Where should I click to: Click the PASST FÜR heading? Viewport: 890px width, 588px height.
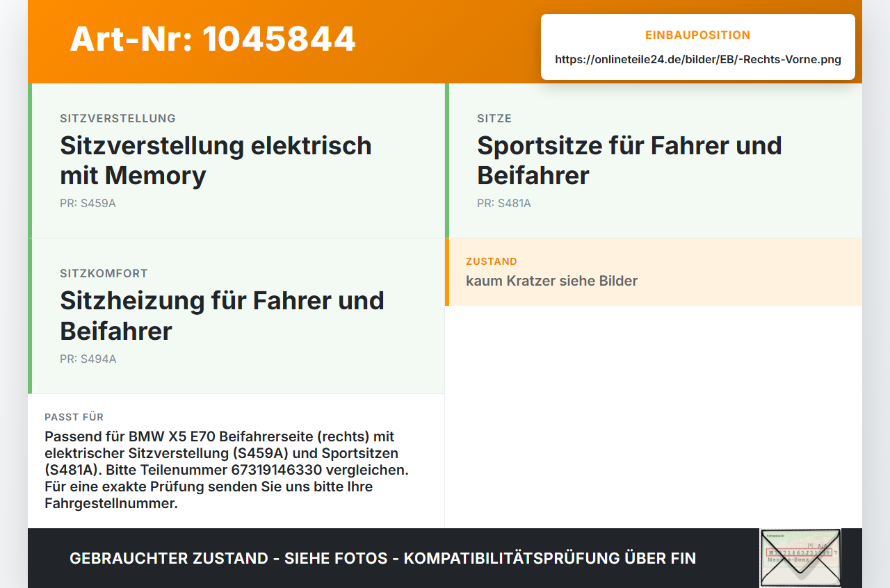[74, 417]
